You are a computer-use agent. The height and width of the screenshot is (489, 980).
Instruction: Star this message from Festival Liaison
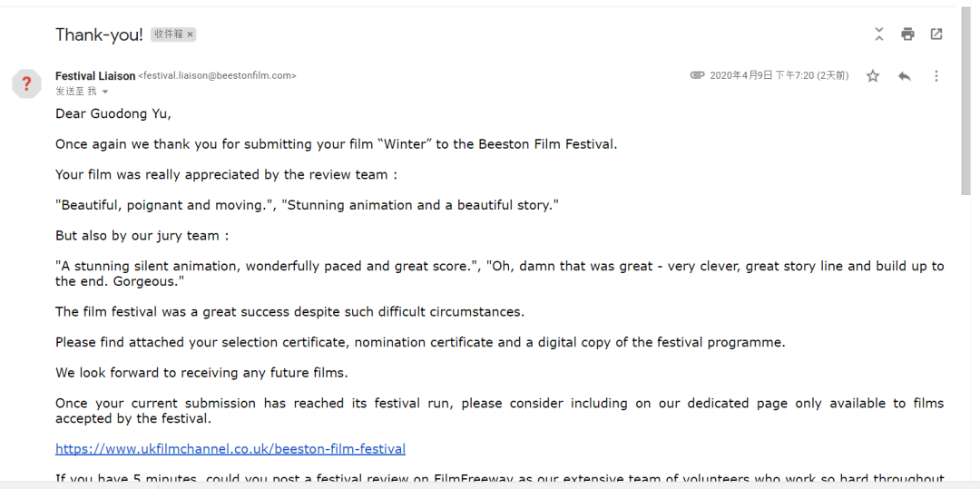click(x=873, y=76)
